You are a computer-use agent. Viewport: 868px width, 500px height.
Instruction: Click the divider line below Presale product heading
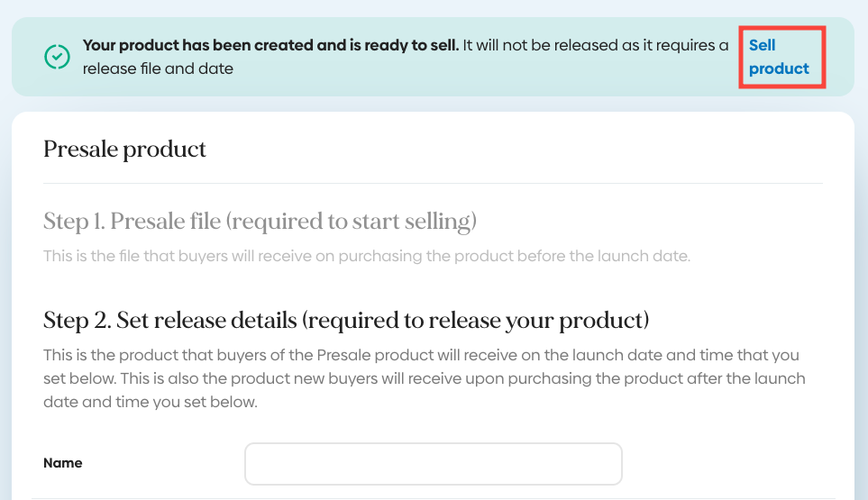[433, 183]
